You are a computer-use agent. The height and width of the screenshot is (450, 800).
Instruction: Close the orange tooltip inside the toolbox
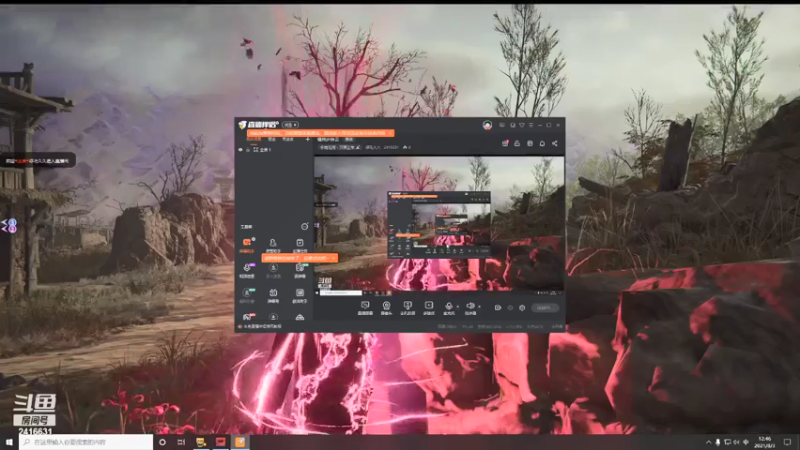click(x=333, y=258)
